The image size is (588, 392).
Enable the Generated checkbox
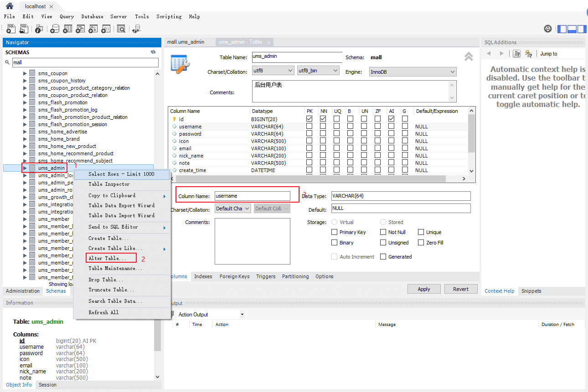point(383,257)
